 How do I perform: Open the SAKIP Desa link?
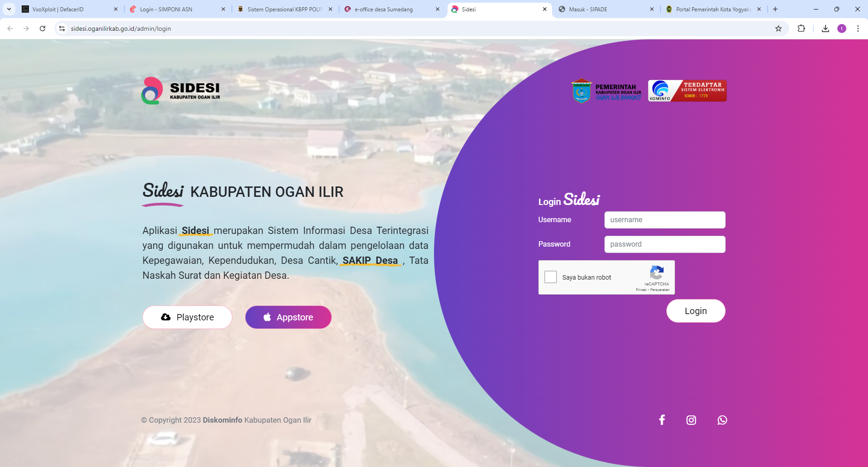[370, 261]
